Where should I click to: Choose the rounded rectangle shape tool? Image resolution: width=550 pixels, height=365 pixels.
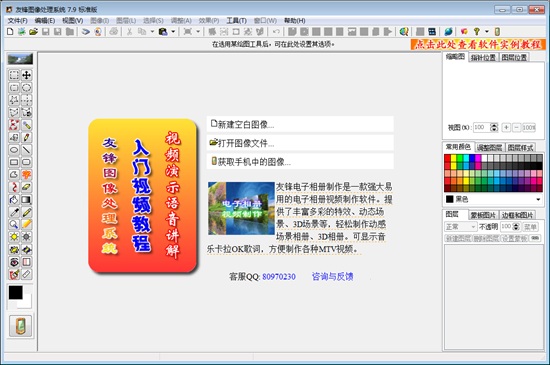27,162
